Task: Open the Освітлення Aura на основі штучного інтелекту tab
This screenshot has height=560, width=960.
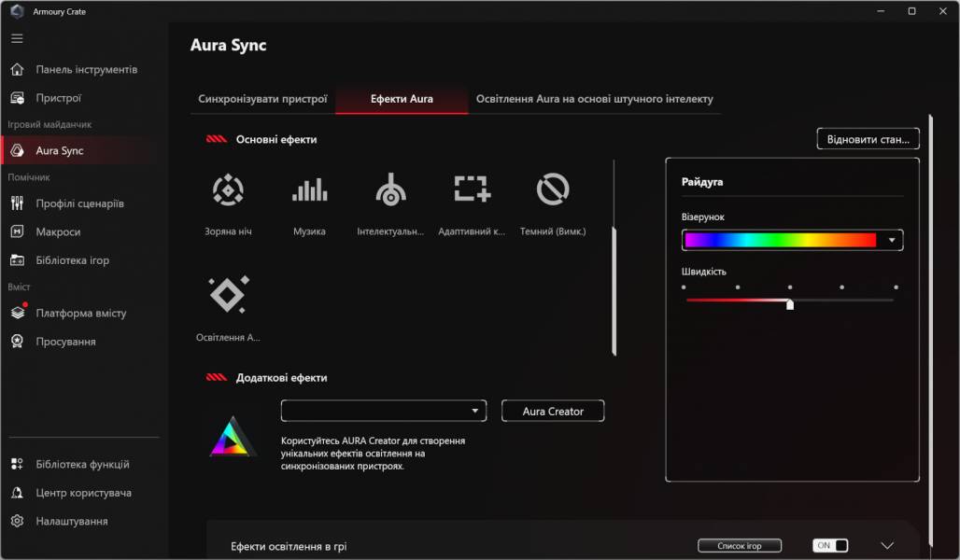Action: coord(595,99)
